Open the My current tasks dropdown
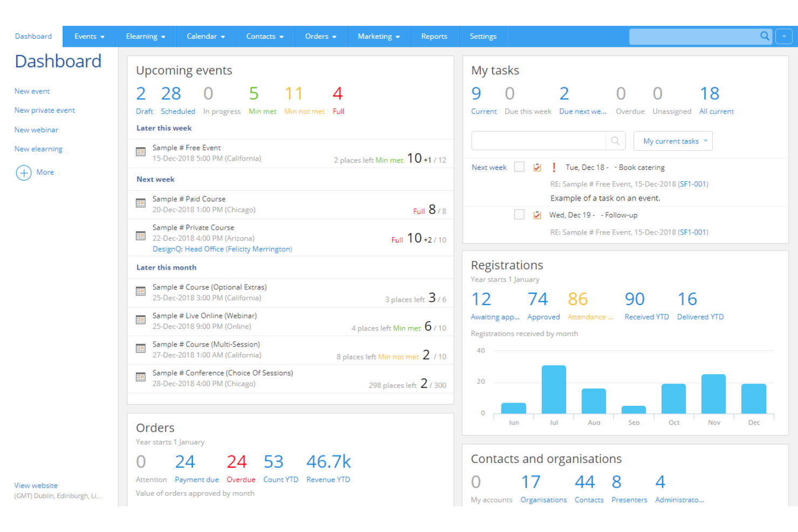The width and height of the screenshot is (798, 532). click(x=673, y=141)
